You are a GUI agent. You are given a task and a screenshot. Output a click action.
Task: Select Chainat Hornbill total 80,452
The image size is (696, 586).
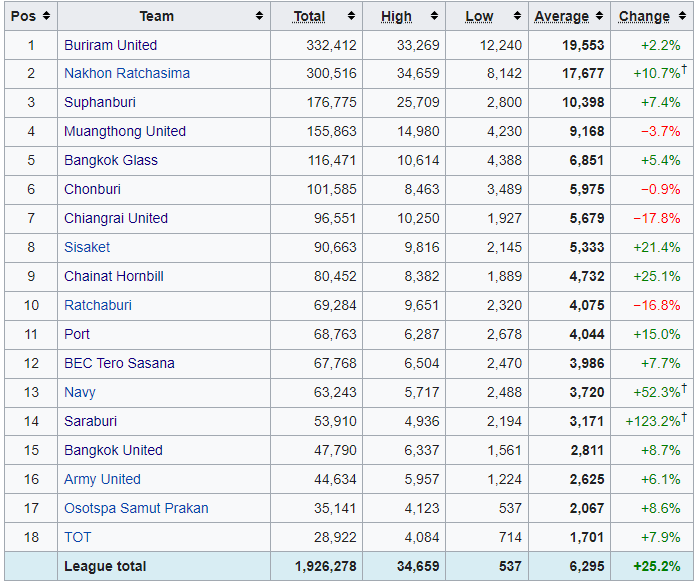tap(335, 277)
